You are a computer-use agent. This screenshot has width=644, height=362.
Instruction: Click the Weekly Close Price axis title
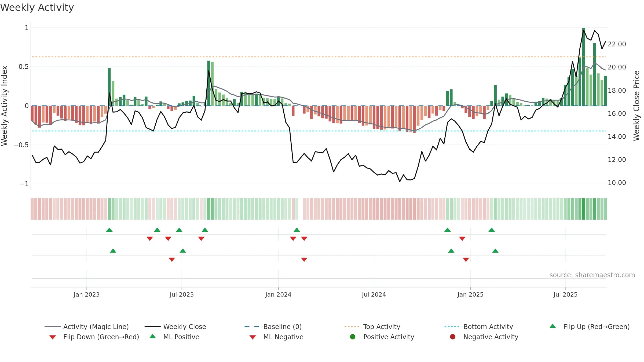[x=636, y=106]
